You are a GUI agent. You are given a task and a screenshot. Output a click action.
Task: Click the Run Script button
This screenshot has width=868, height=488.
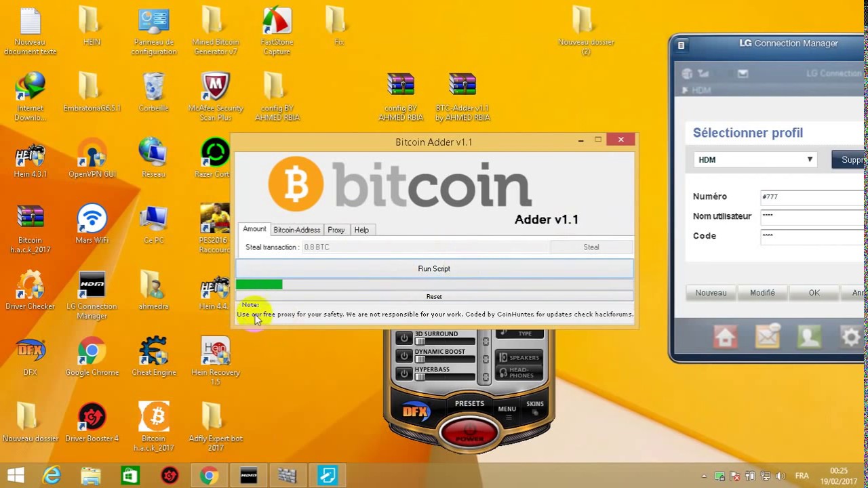(433, 268)
